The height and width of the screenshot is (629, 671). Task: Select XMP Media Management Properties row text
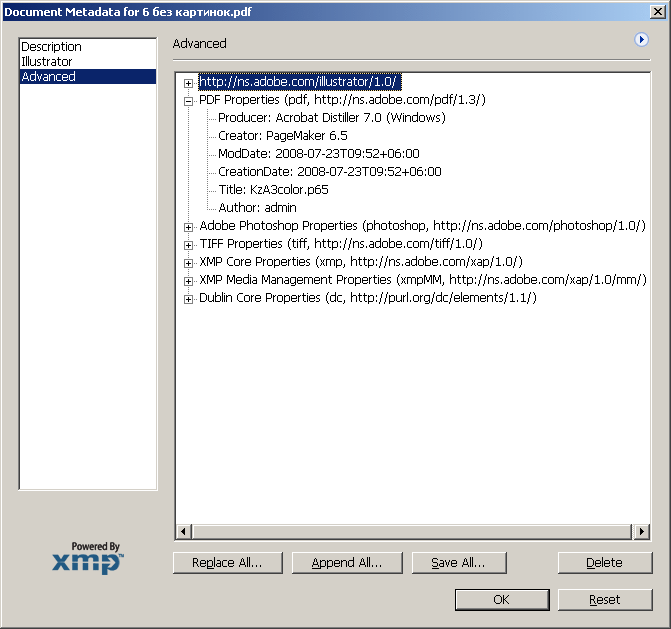coord(423,279)
